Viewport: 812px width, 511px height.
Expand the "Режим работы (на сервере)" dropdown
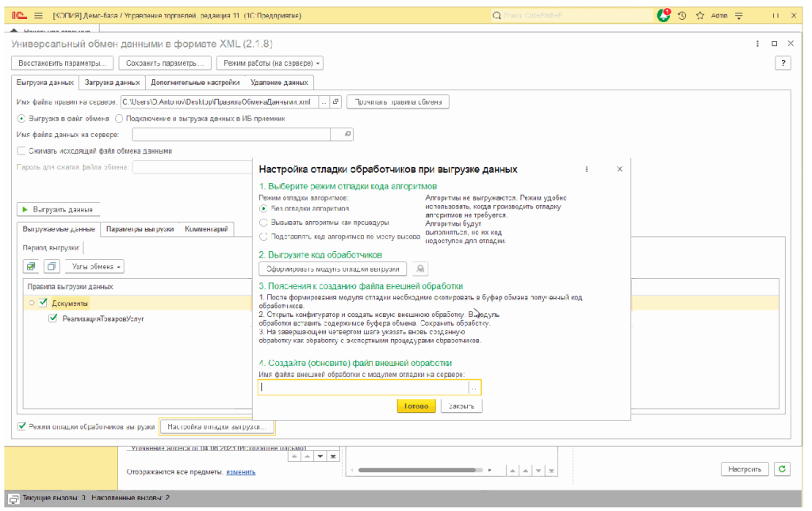(270, 63)
